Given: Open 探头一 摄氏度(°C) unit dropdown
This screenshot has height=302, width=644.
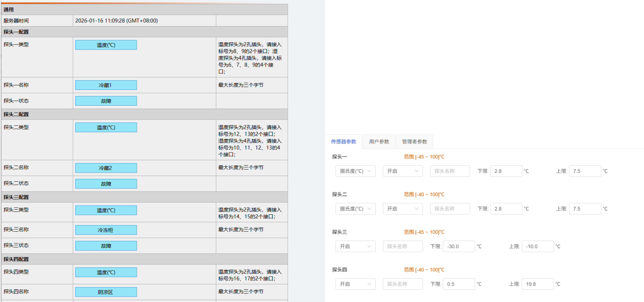Looking at the screenshot, I should pyautogui.click(x=355, y=171).
